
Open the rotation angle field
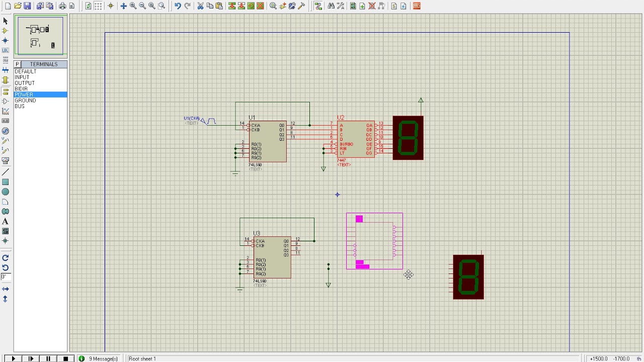[6, 277]
